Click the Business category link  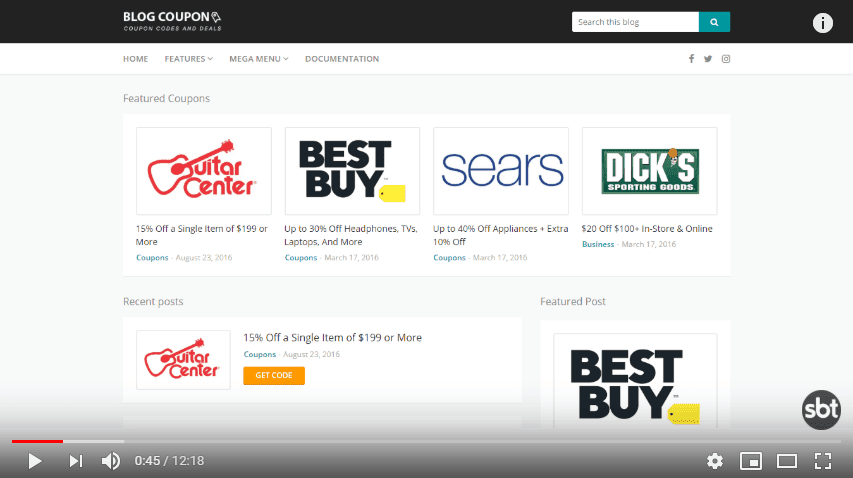(x=598, y=244)
